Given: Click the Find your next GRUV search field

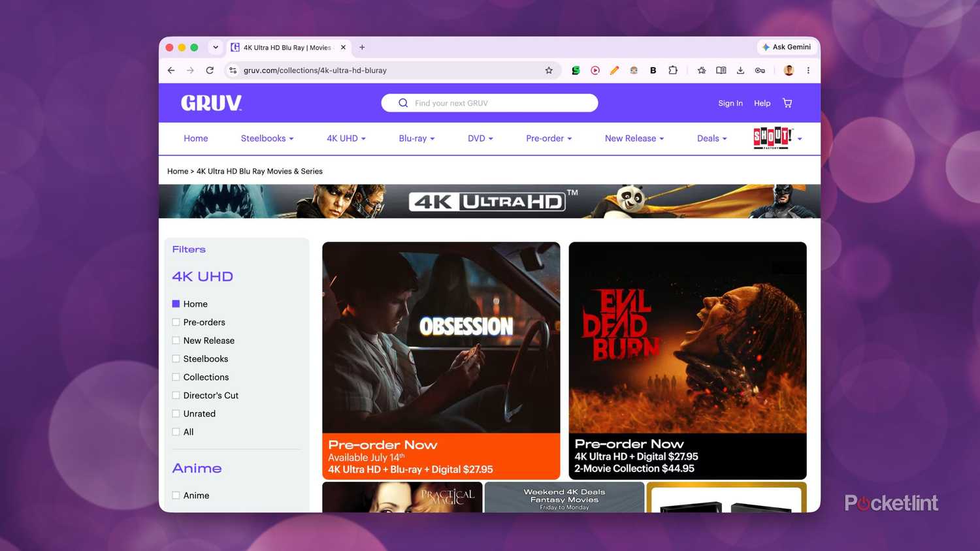Looking at the screenshot, I should 489,103.
